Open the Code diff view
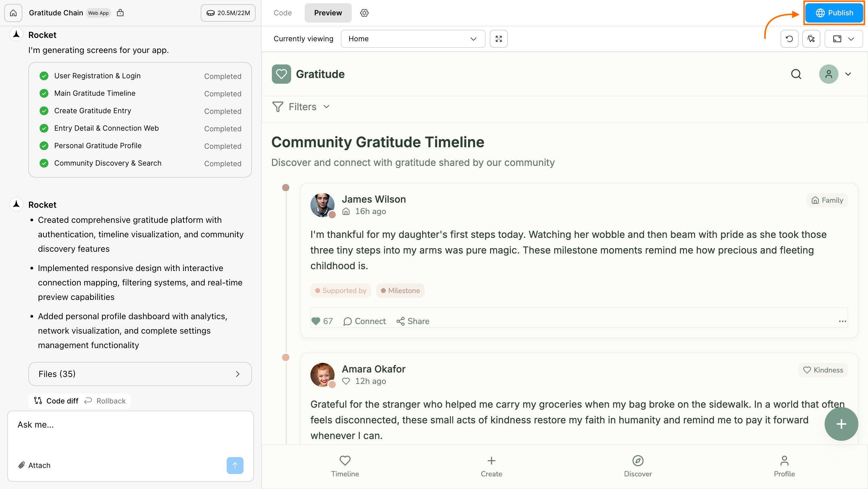The height and width of the screenshot is (489, 868). tap(56, 401)
